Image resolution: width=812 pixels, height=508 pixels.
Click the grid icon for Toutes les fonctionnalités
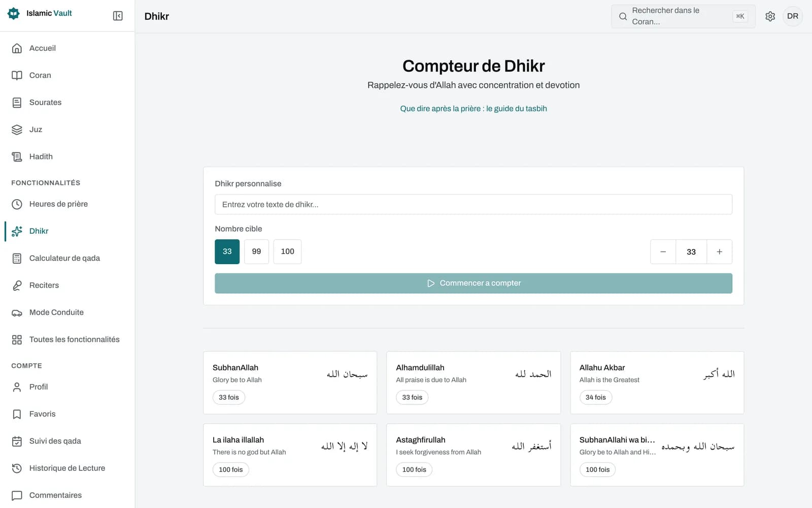[x=17, y=339]
